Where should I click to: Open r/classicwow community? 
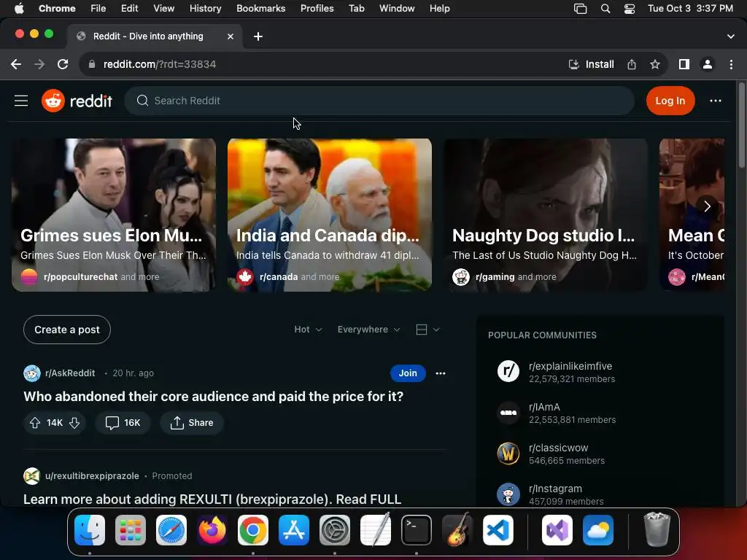(x=558, y=448)
